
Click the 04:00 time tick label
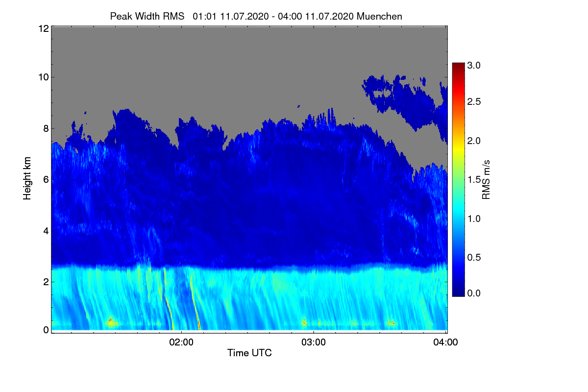445,343
